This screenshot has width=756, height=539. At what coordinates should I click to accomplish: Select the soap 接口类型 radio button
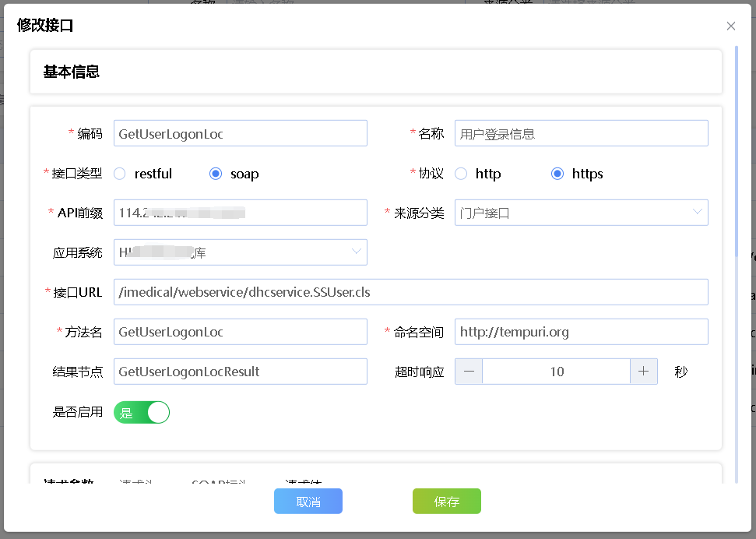tap(216, 174)
